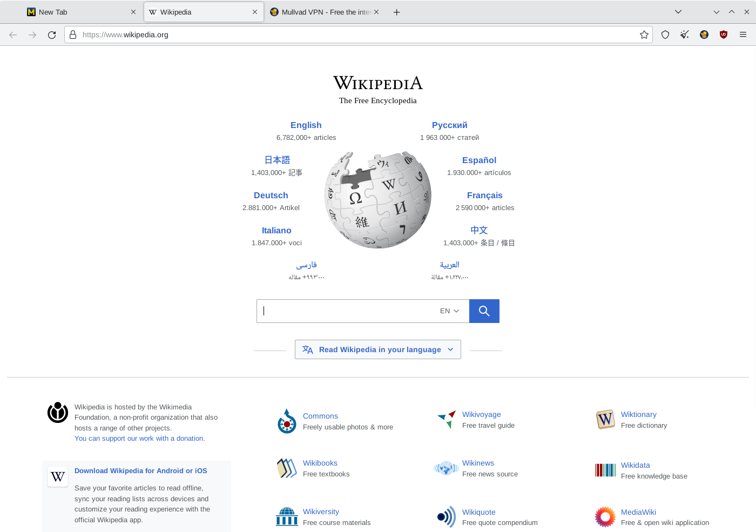Screen dimensions: 756x532
Task: Open the EN search language dropdown
Action: pyautogui.click(x=449, y=311)
